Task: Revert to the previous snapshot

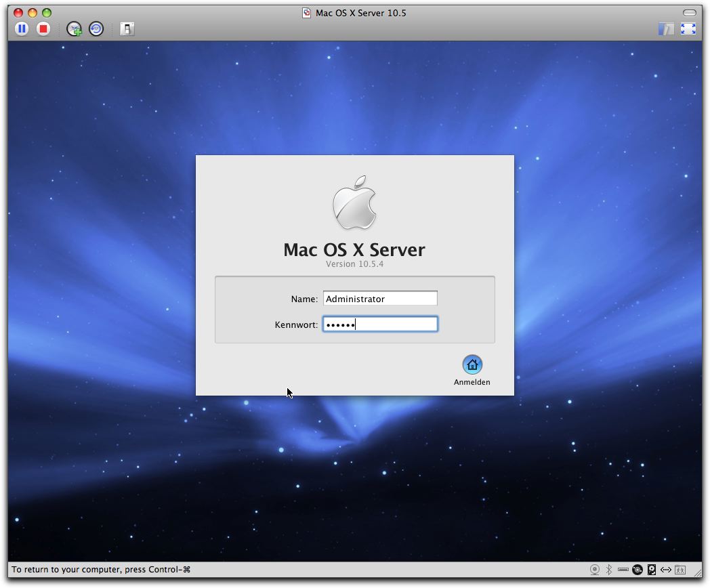Action: pos(96,29)
